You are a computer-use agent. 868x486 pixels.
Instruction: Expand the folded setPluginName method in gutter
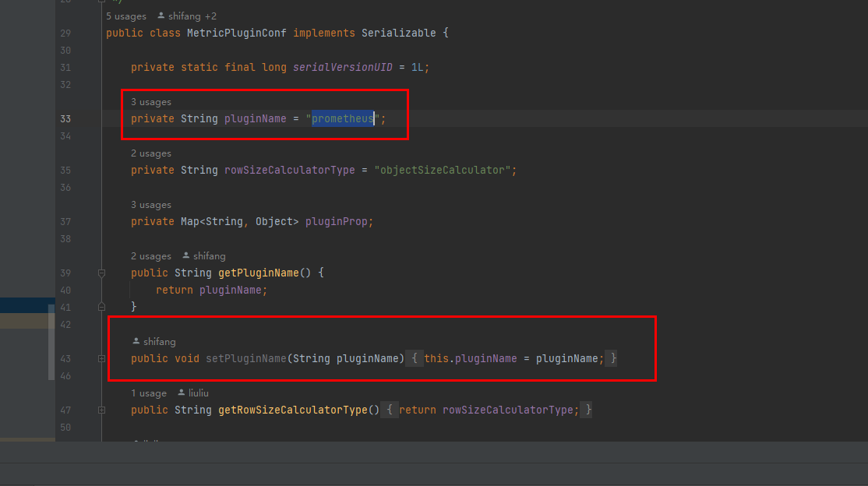coord(102,359)
